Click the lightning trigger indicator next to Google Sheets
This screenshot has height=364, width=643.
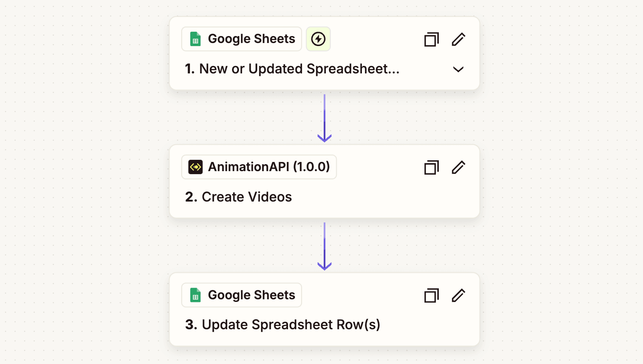click(x=318, y=39)
